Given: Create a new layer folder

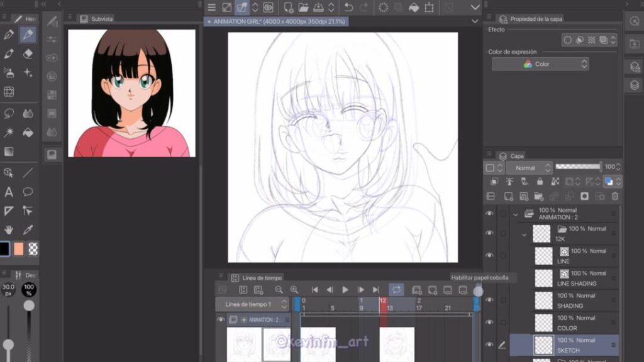Looking at the screenshot, I should point(538,197).
